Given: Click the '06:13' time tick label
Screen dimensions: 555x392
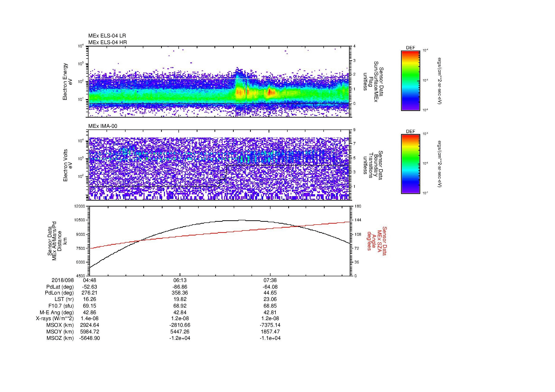Looking at the screenshot, I should (180, 280).
